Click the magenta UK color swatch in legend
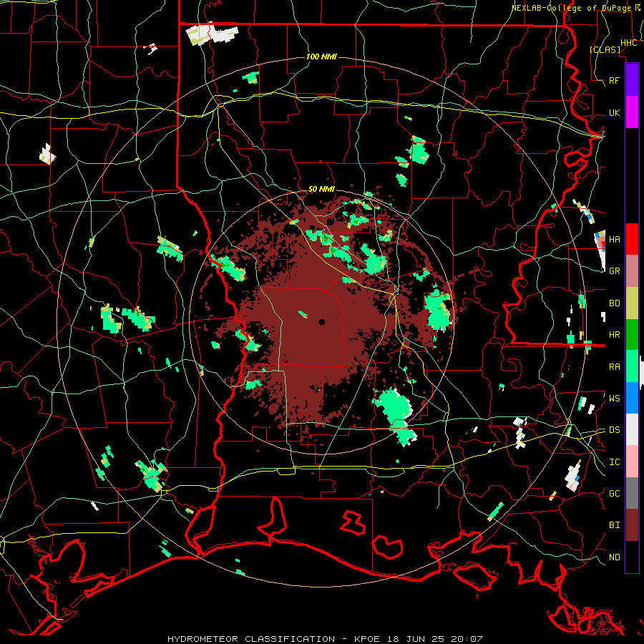Viewport: 644px width, 644px height. pos(632,112)
